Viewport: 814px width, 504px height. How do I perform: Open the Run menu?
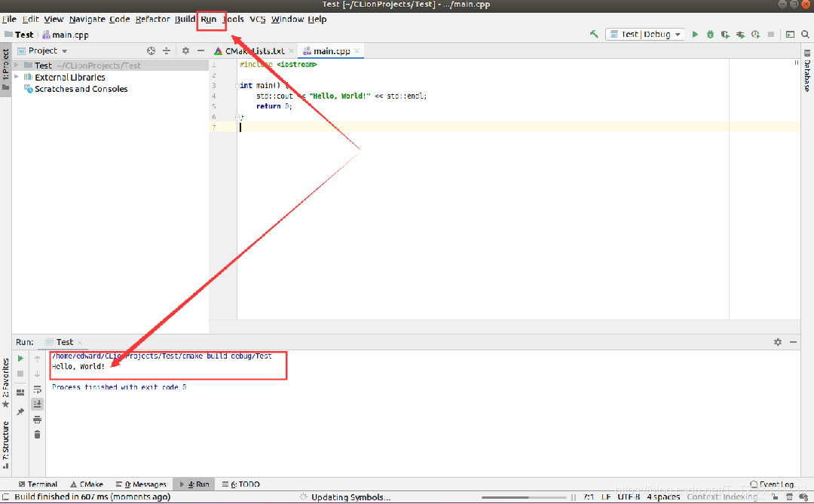pyautogui.click(x=209, y=19)
